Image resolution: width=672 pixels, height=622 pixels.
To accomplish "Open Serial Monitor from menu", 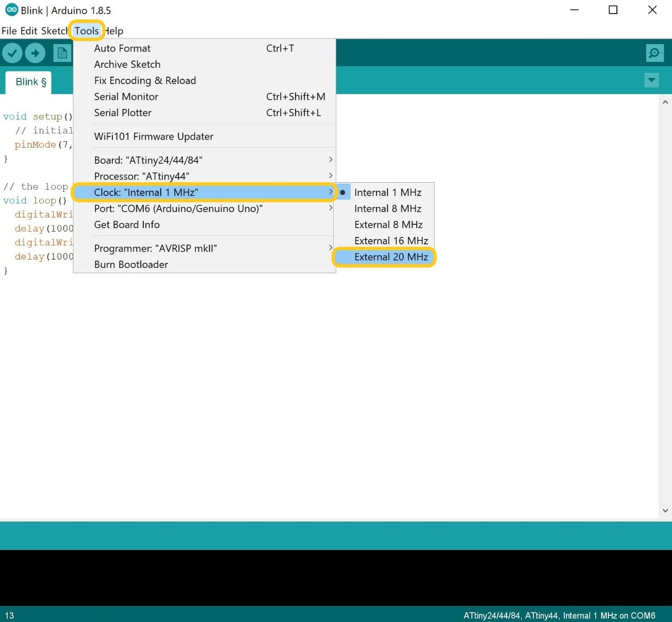I will (x=204, y=97).
